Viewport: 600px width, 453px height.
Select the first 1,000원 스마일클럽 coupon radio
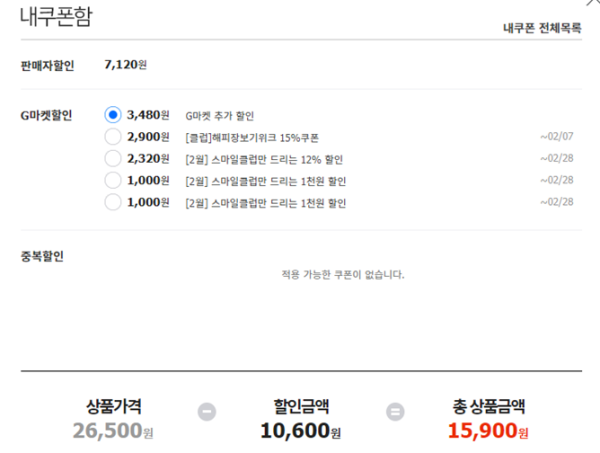tap(113, 180)
